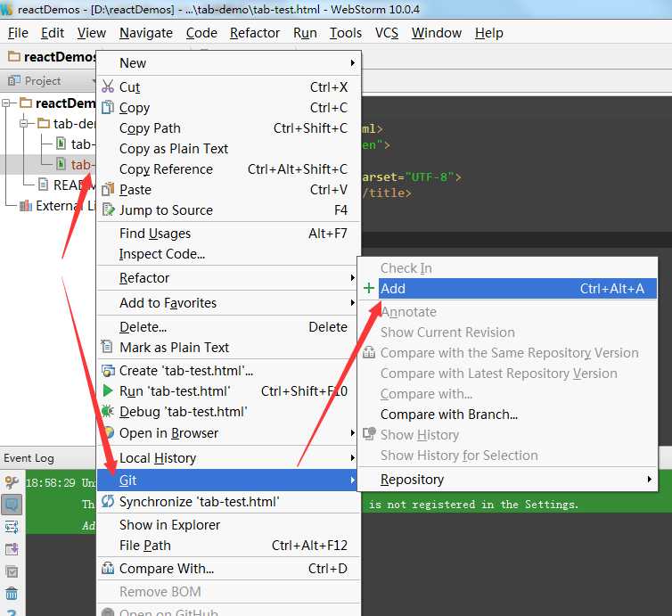
Task: Open the Window menu
Action: point(437,33)
